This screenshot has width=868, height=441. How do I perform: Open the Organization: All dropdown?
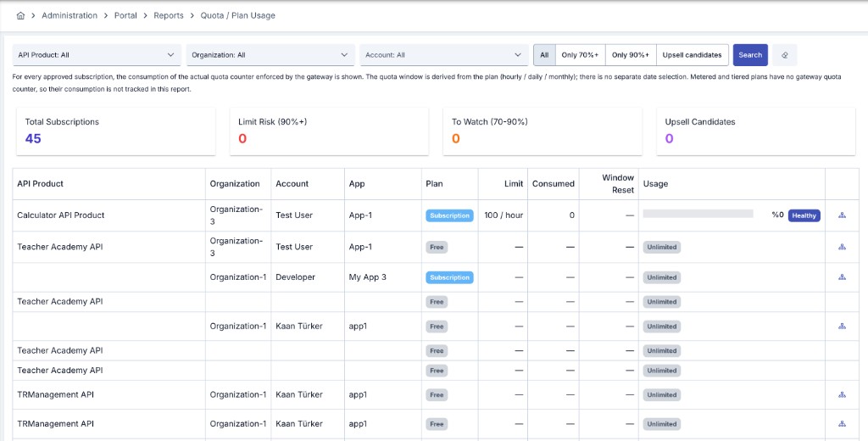tap(270, 55)
